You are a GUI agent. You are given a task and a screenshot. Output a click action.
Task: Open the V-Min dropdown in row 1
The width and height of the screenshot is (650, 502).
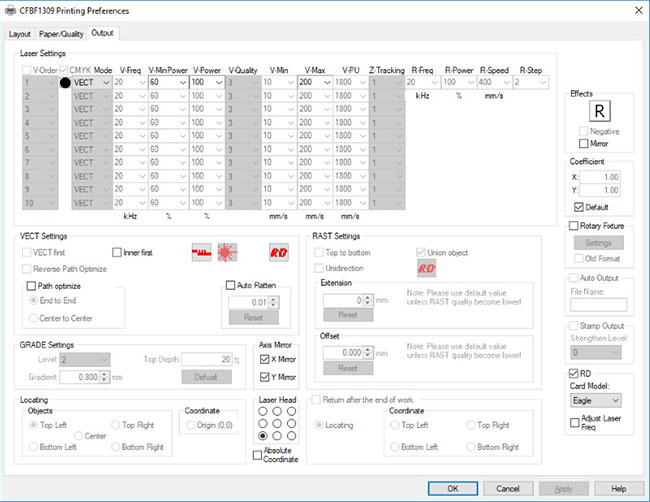pyautogui.click(x=278, y=82)
